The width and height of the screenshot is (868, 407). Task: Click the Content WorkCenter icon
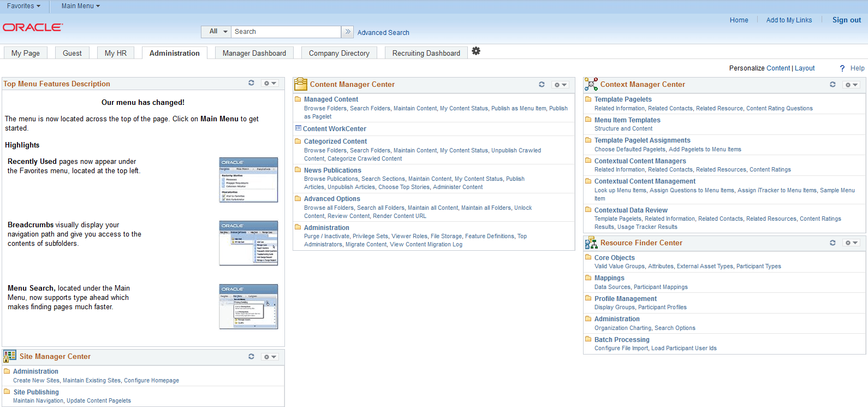298,128
